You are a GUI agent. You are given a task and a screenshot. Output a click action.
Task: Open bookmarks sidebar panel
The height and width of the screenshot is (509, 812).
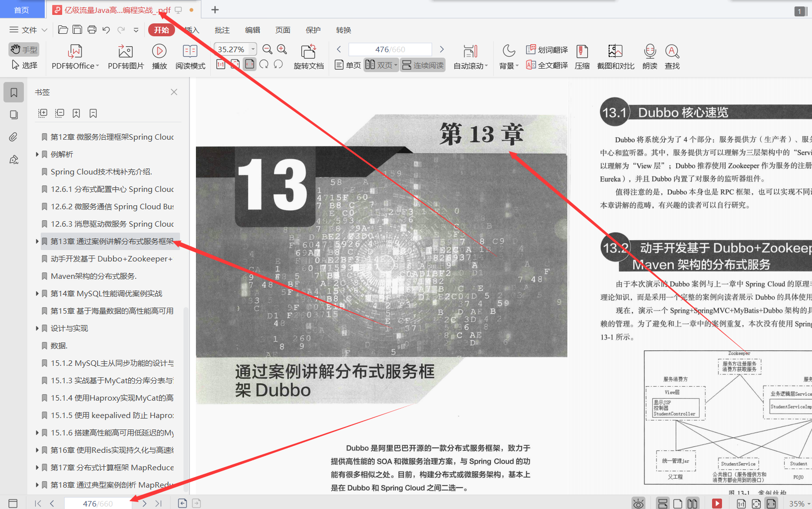[x=13, y=92]
